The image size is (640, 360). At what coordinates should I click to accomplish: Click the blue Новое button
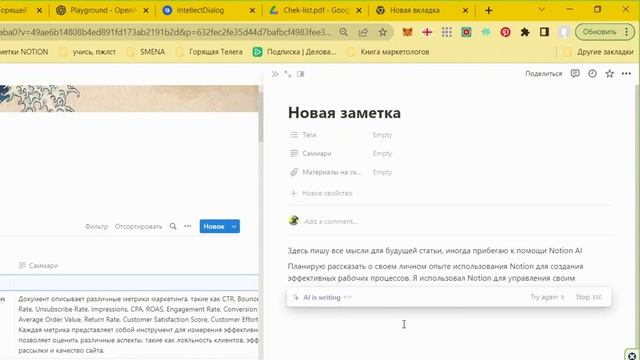tap(214, 227)
